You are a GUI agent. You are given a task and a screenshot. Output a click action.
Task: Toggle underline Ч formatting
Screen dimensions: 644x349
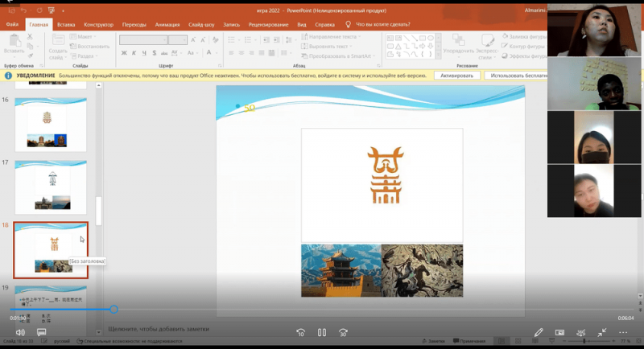click(144, 53)
